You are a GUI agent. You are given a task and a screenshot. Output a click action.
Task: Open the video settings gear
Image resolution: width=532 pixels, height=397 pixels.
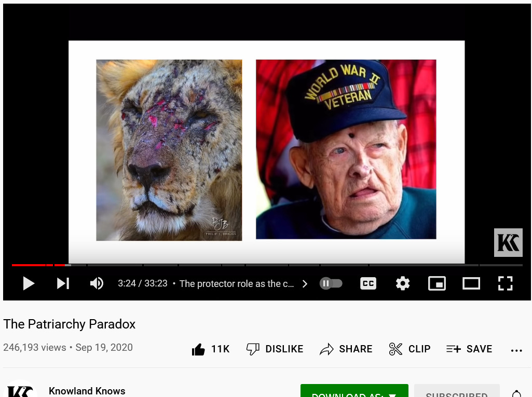(403, 283)
